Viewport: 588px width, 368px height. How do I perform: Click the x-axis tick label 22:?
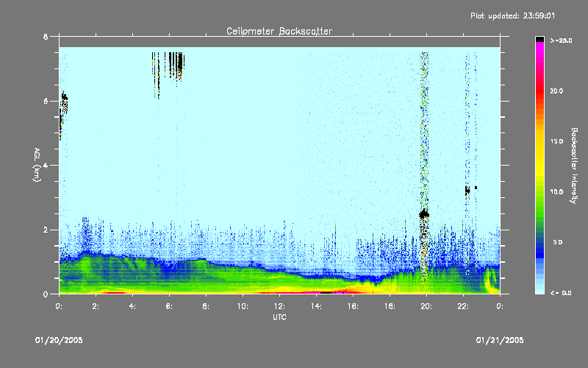click(463, 306)
